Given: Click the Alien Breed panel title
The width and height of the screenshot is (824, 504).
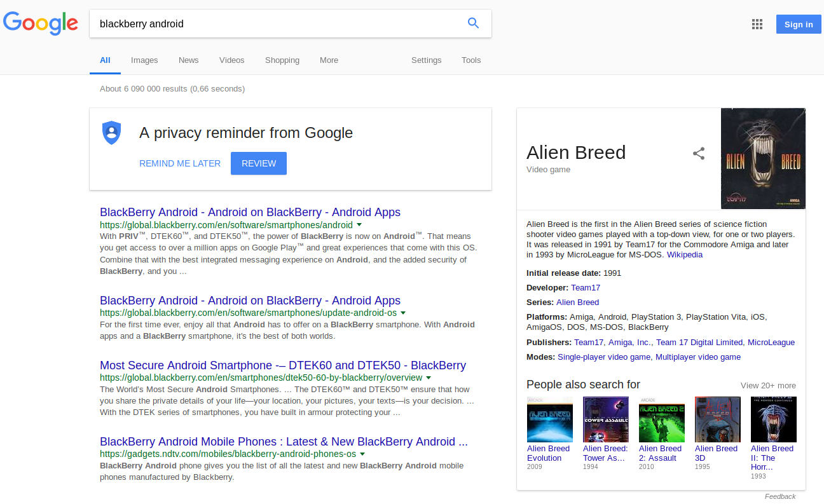Looking at the screenshot, I should click(576, 153).
